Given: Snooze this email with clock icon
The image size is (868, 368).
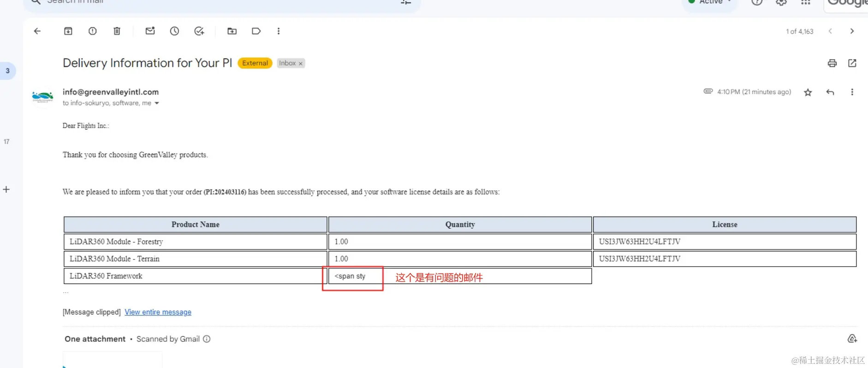Looking at the screenshot, I should click(x=174, y=31).
